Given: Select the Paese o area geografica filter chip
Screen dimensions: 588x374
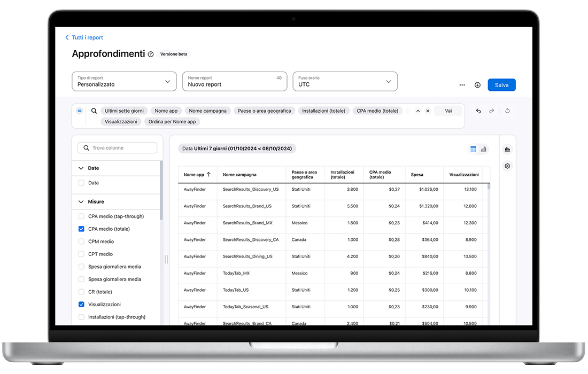Looking at the screenshot, I should pyautogui.click(x=264, y=111).
